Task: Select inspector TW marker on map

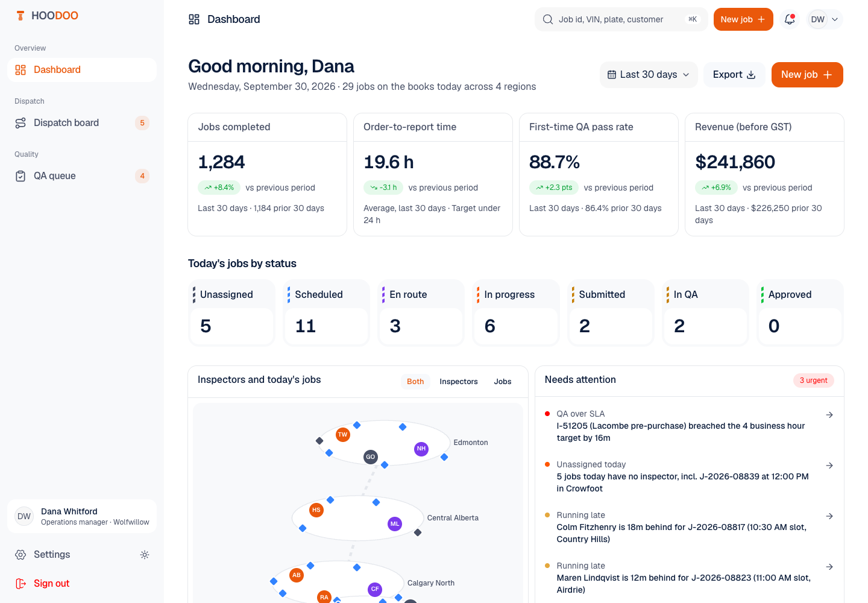Action: click(343, 434)
